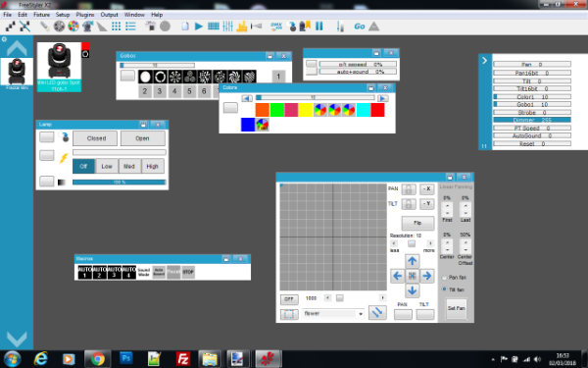Select the Mini LED gobo Spot fixture thumbnail

click(59, 67)
